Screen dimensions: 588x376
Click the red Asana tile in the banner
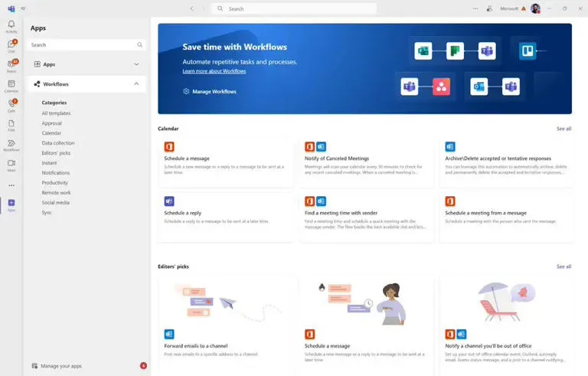pyautogui.click(x=441, y=87)
